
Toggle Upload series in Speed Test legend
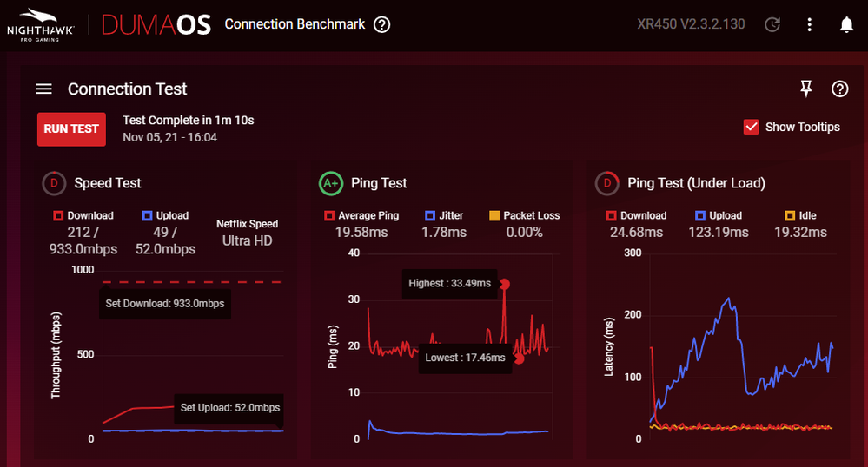click(x=147, y=215)
